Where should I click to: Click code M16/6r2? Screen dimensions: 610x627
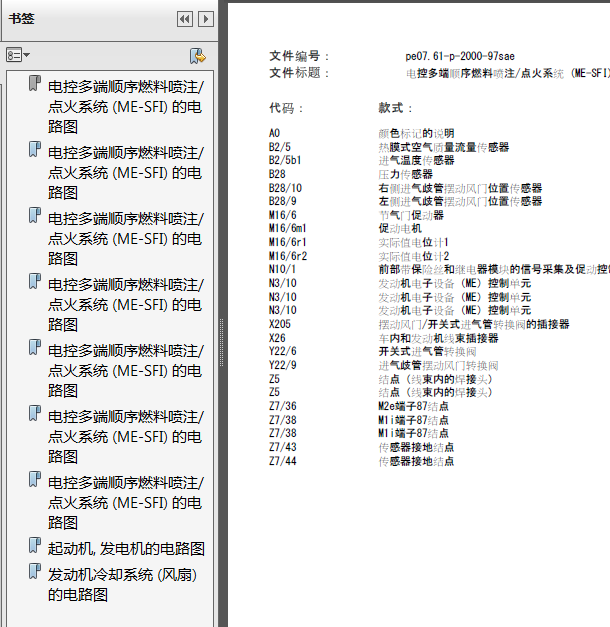pos(288,256)
